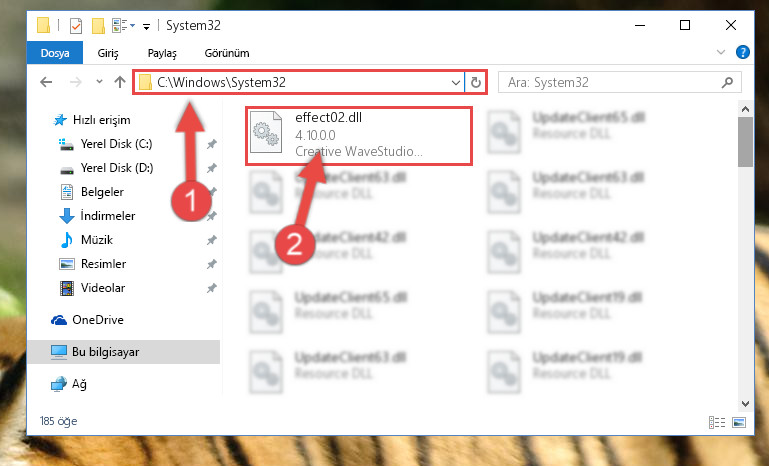Click the vertical scrollbar thumb
Screen dimensions: 769x466
click(x=745, y=142)
